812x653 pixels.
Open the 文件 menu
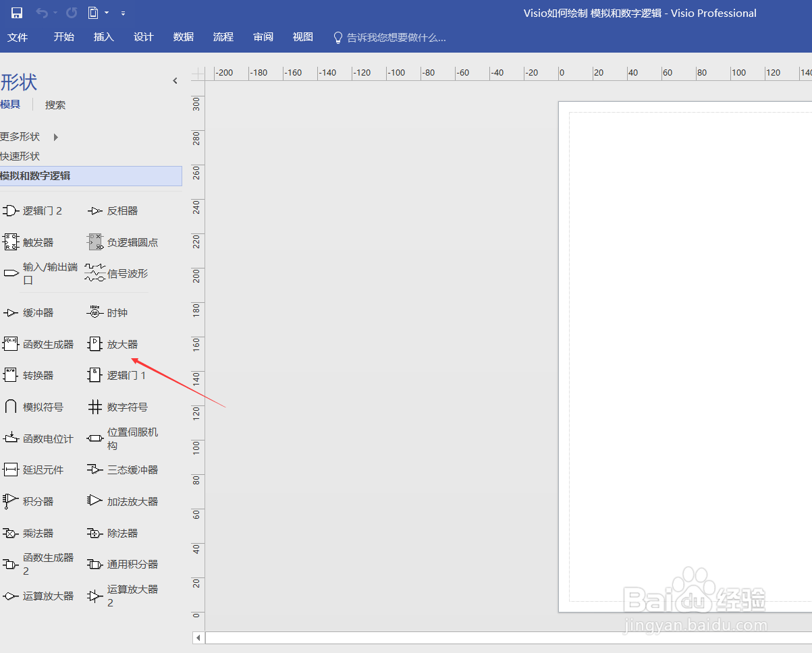click(x=18, y=37)
